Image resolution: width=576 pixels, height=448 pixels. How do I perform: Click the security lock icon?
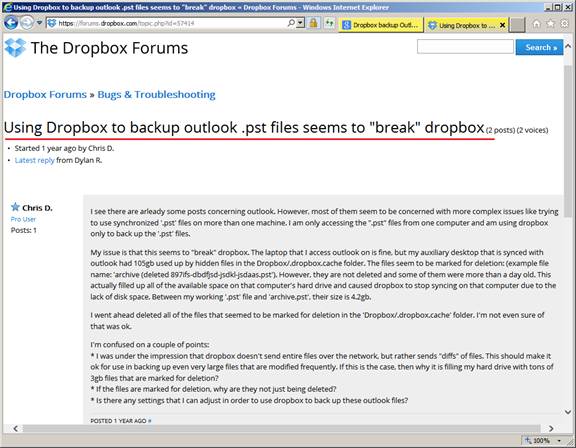pos(313,24)
